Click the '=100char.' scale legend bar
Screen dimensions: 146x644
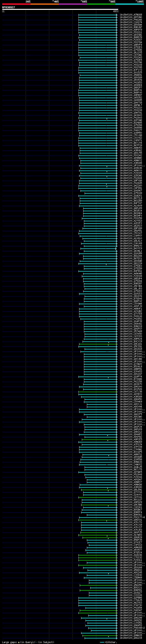pos(102,642)
